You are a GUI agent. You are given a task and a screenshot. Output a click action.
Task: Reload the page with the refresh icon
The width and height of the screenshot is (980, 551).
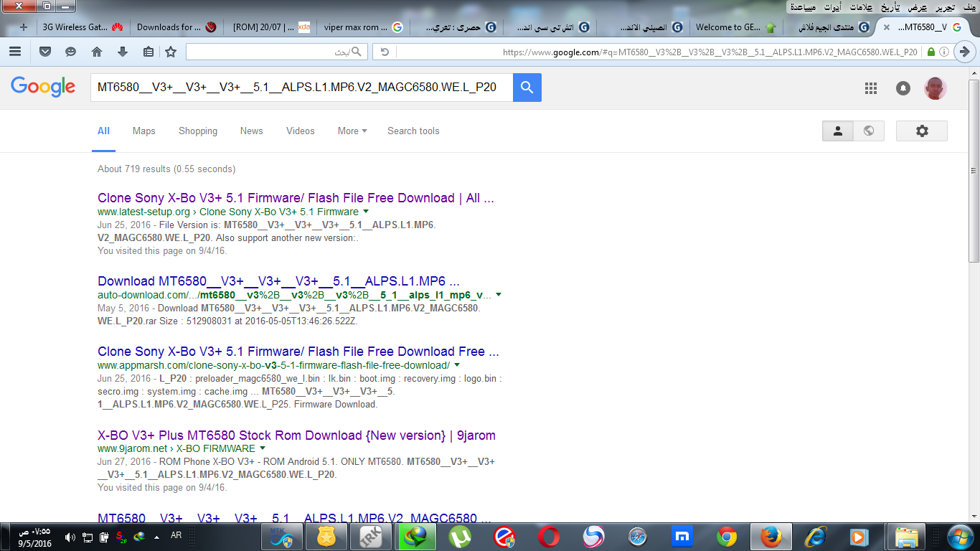tap(385, 52)
